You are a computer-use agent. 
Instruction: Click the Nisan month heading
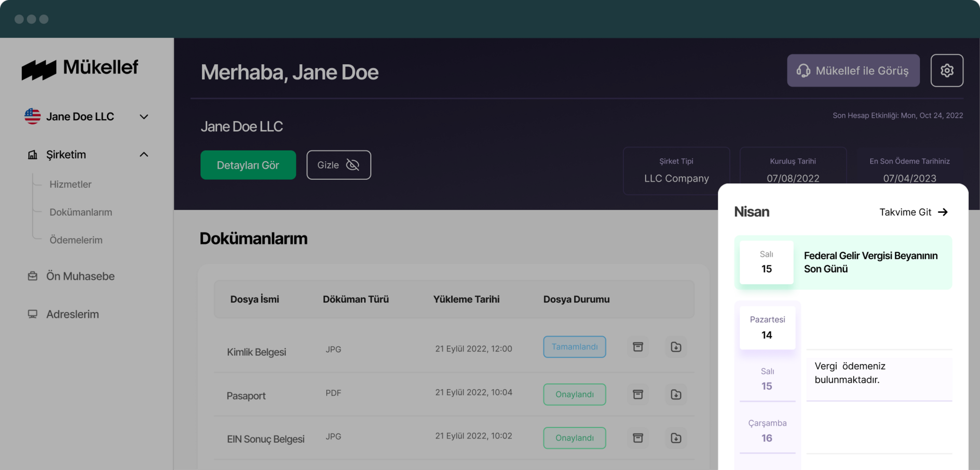click(x=752, y=212)
